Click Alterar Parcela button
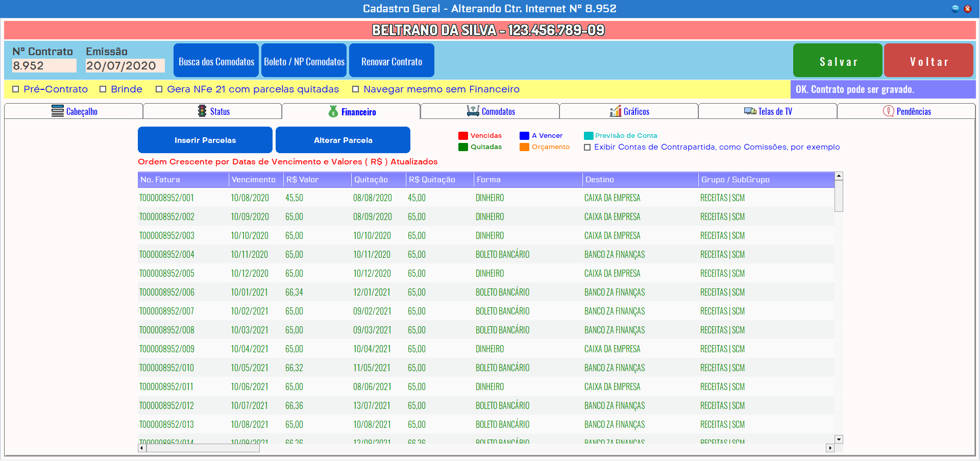 coord(343,140)
